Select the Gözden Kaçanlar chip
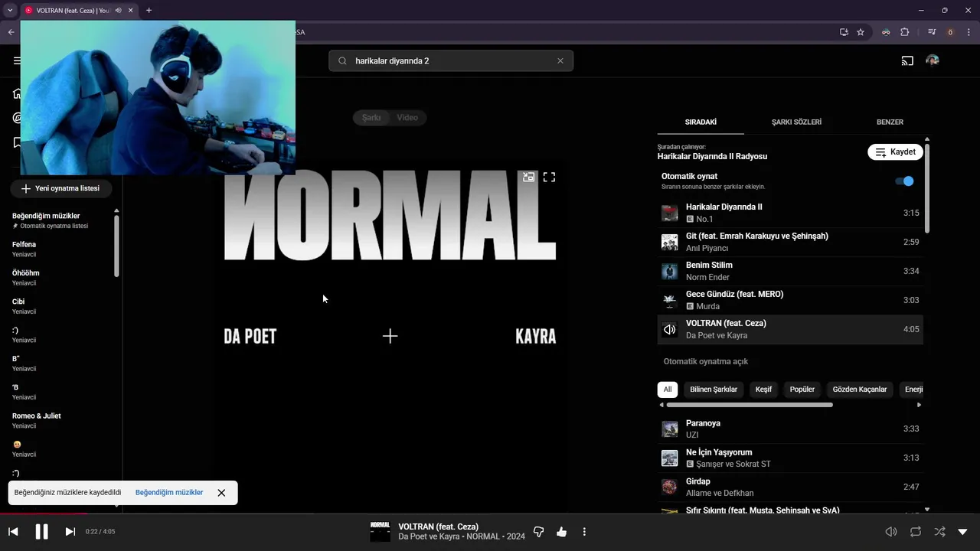Image resolution: width=980 pixels, height=551 pixels. coord(860,389)
